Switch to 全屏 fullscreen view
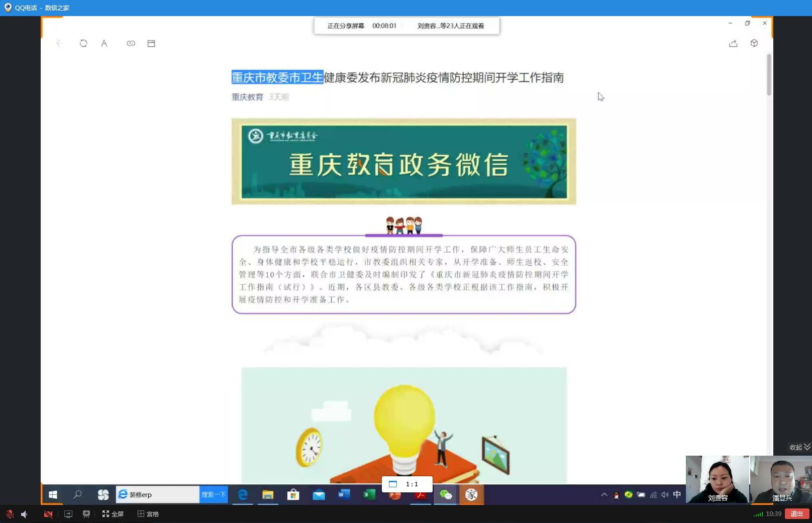This screenshot has height=523, width=812. pos(113,514)
